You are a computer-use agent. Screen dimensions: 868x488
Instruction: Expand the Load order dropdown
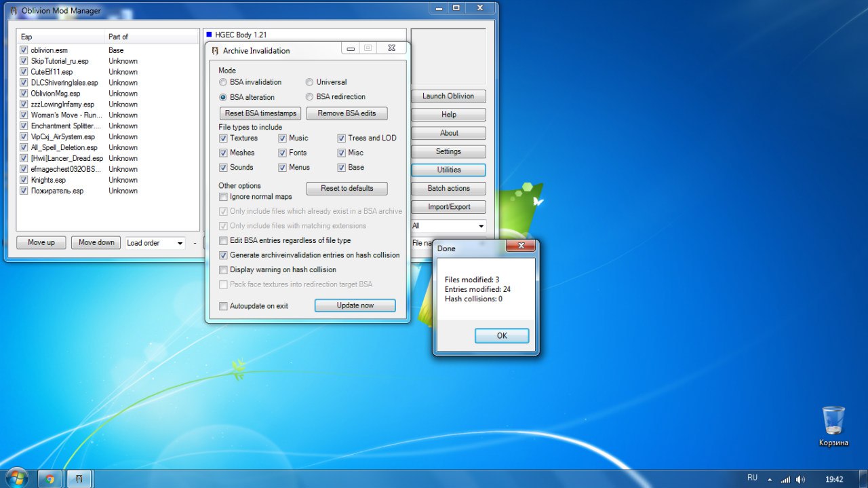155,243
